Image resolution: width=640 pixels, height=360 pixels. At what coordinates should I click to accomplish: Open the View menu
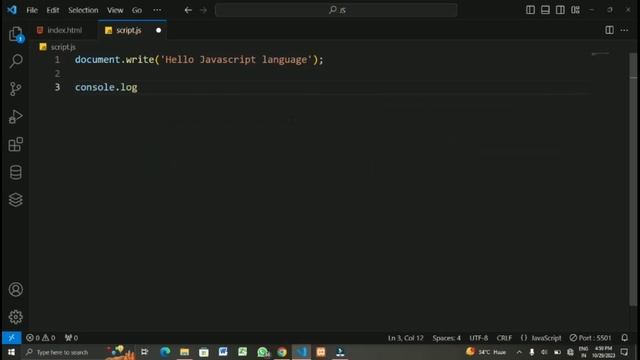point(115,10)
